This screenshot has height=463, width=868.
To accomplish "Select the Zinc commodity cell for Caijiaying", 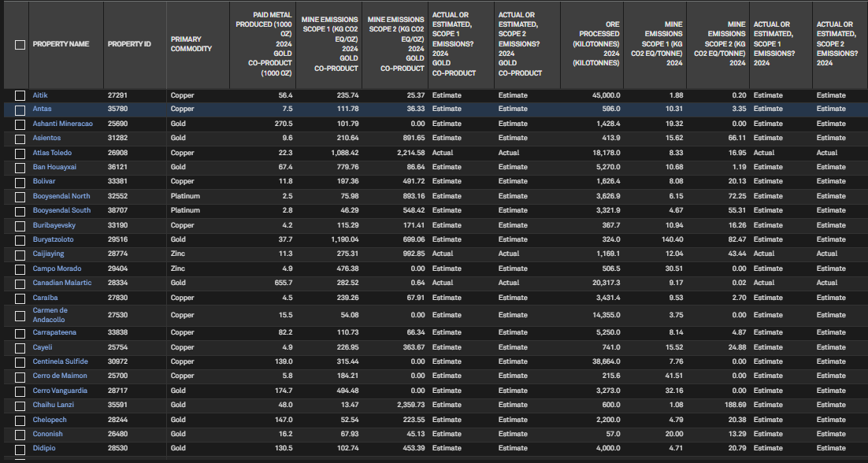I will 179,254.
